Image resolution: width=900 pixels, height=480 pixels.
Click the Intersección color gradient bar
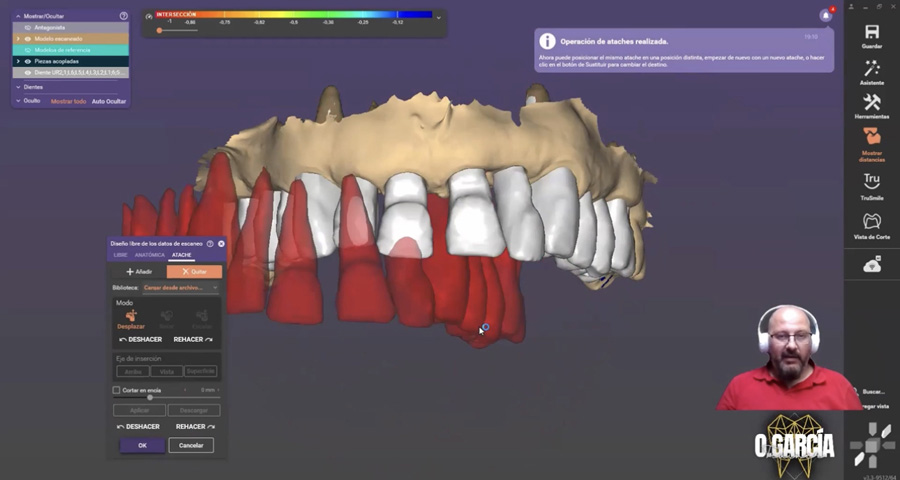pos(294,14)
